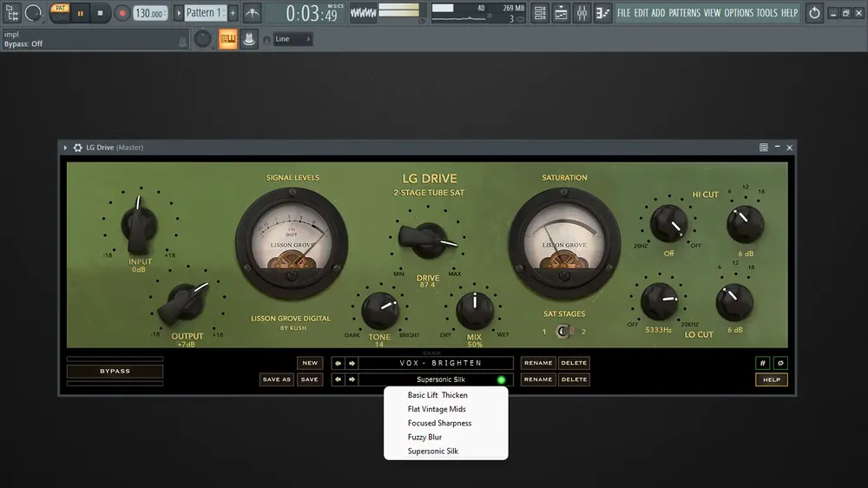The image size is (868, 488).
Task: Click the HELP button in plugin
Action: click(x=771, y=380)
